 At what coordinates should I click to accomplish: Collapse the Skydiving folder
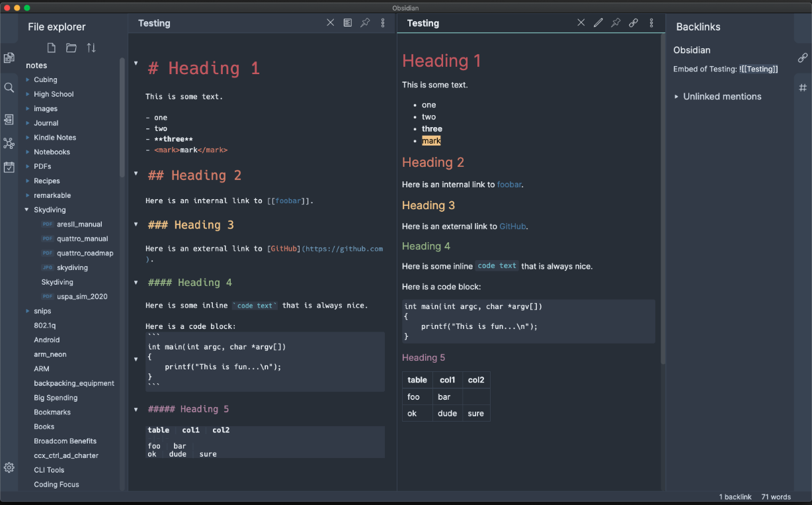tap(28, 210)
